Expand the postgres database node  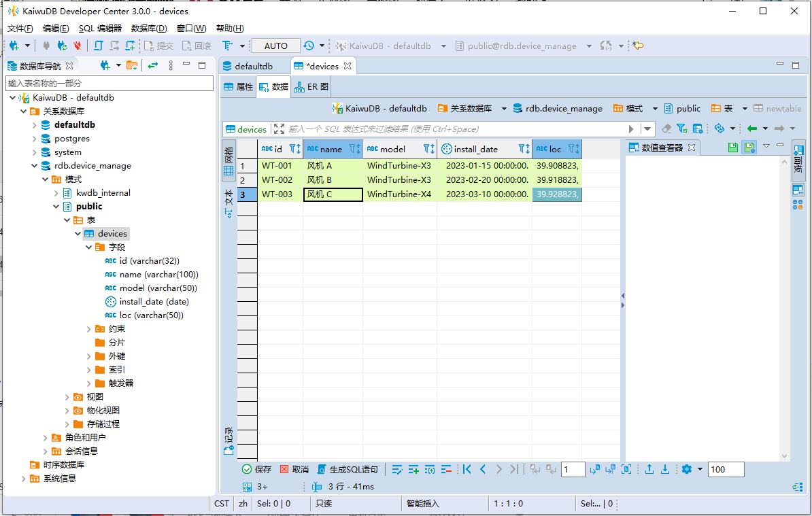(34, 139)
